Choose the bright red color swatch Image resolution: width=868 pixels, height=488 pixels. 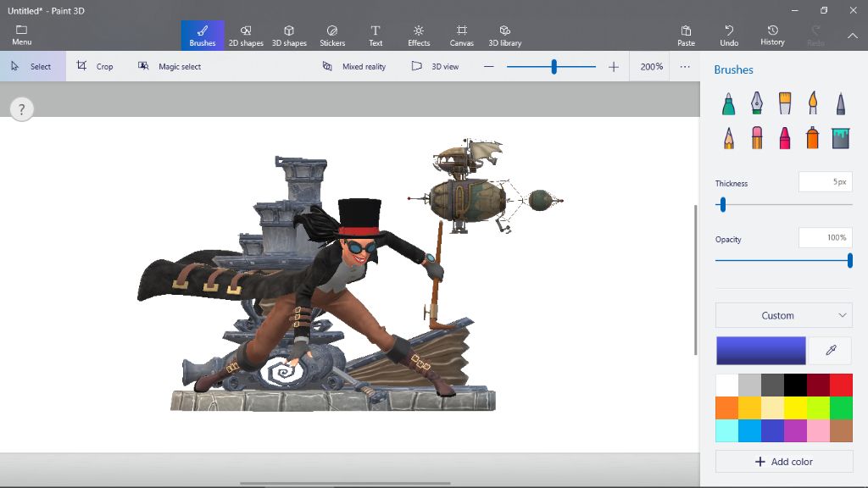(x=841, y=385)
